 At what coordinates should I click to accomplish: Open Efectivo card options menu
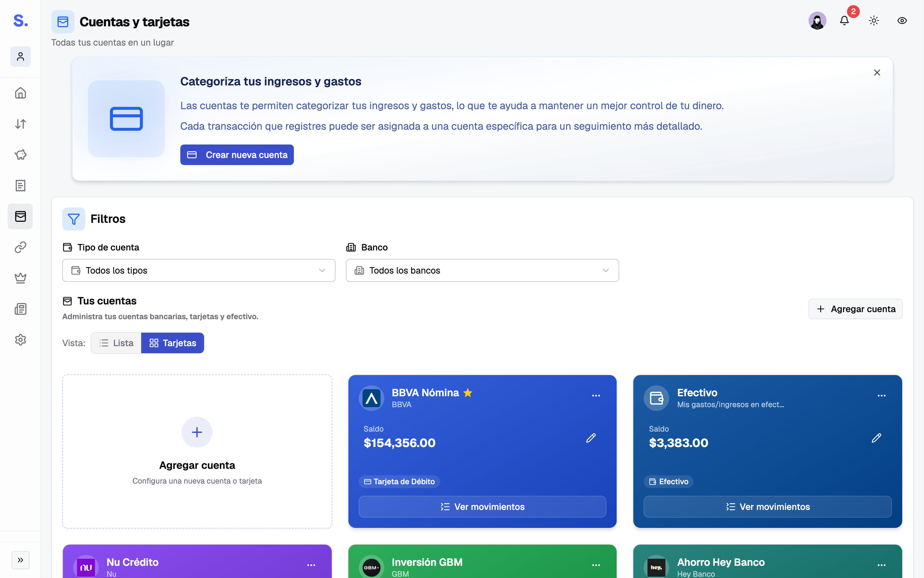coord(881,396)
